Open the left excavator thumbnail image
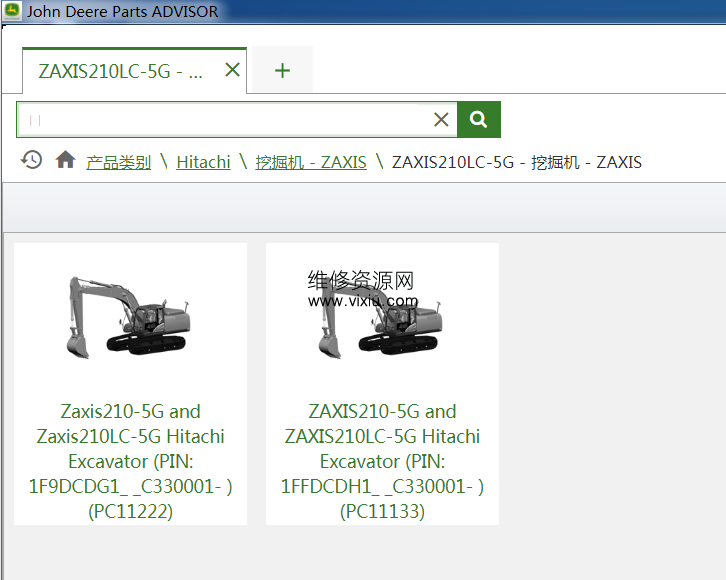Screen dimensions: 726x580 point(130,315)
